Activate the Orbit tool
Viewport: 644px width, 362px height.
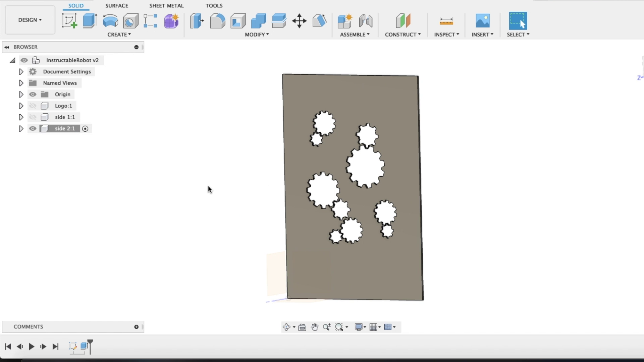tap(287, 327)
